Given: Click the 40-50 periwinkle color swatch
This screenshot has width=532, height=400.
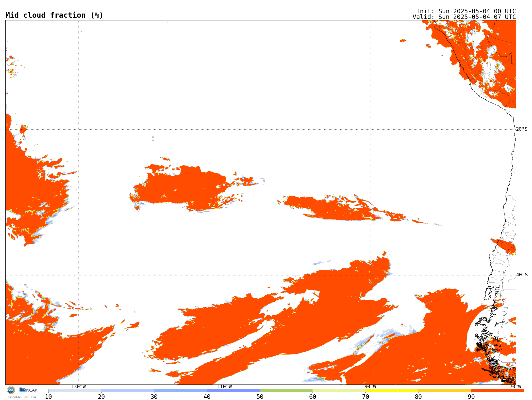Looking at the screenshot, I should point(233,391).
